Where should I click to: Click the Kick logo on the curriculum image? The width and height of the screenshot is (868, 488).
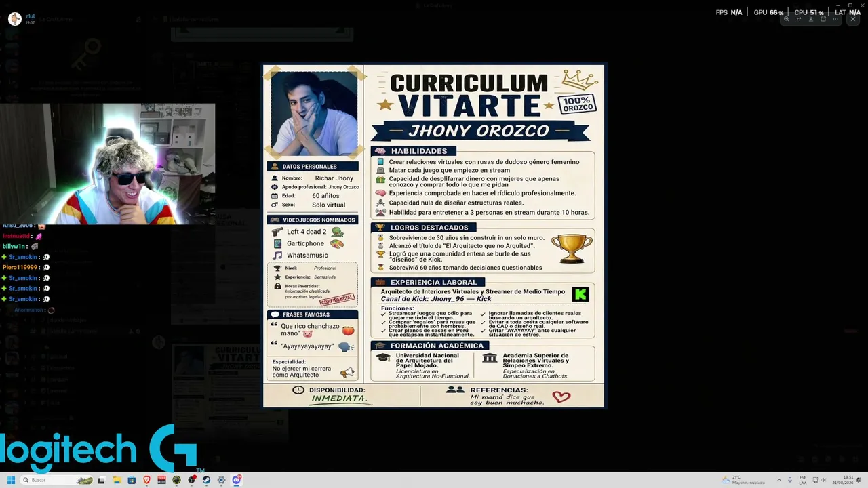coord(580,294)
